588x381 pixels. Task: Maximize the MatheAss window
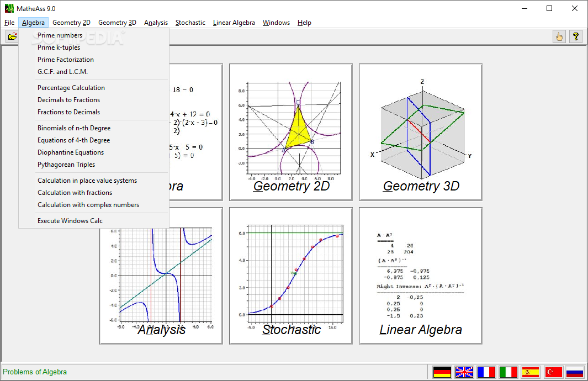coord(549,8)
